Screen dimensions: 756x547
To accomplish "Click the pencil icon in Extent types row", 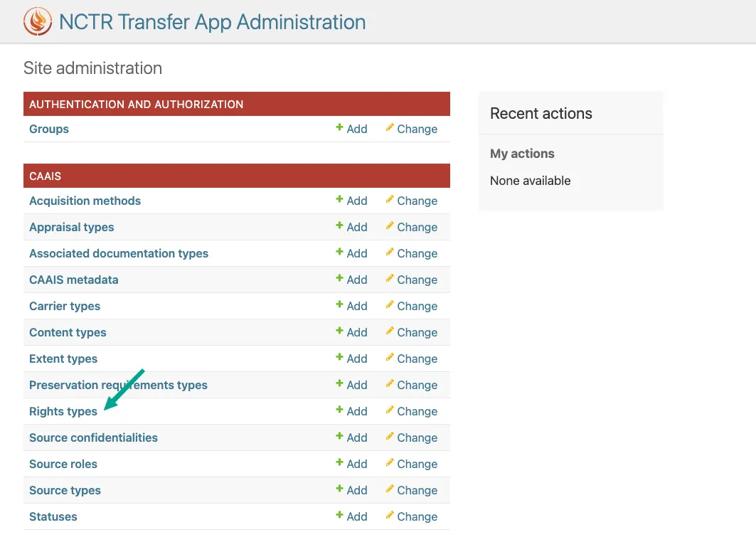I will point(390,357).
